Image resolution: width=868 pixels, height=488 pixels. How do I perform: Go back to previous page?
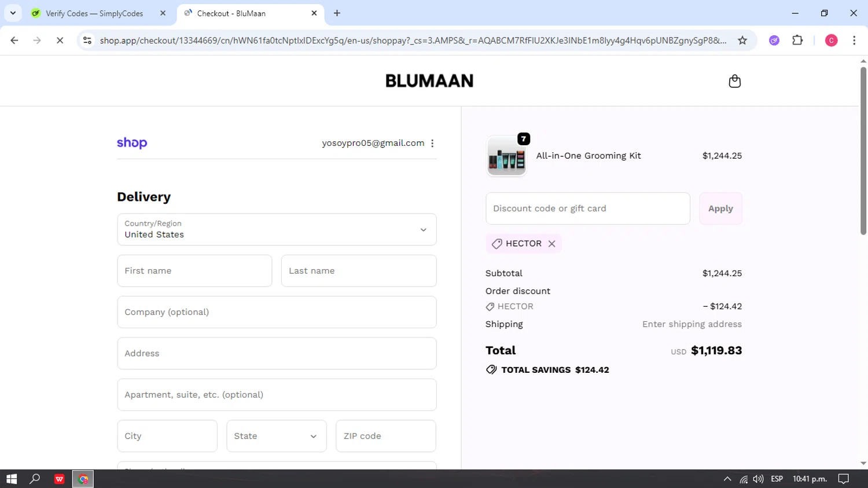[x=14, y=41]
